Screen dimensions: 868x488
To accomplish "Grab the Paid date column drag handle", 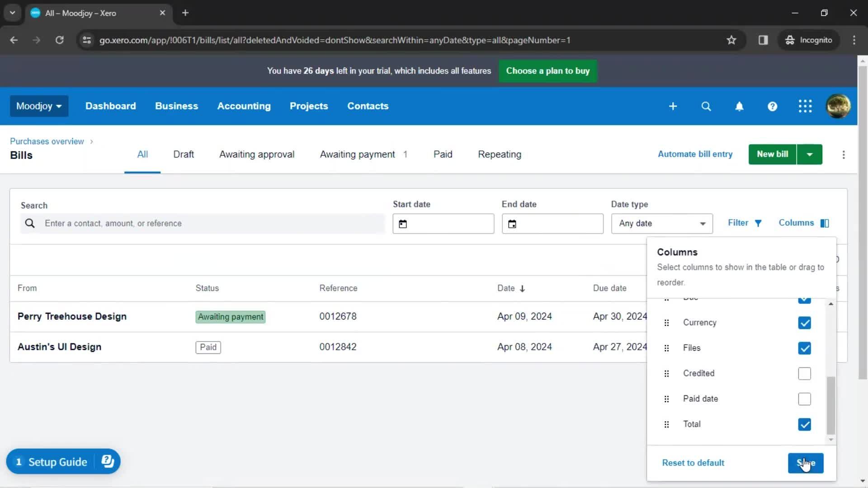I will [666, 399].
